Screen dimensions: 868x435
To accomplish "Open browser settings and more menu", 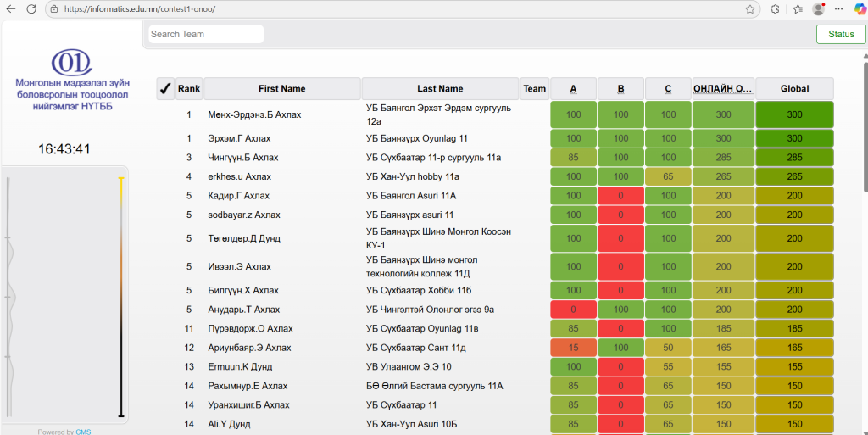I will [x=837, y=9].
